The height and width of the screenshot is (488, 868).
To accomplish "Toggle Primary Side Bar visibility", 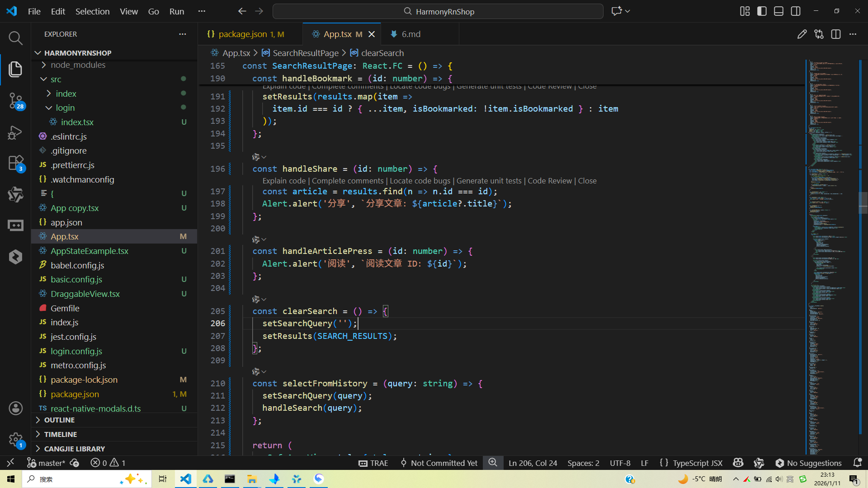I will 762,11.
